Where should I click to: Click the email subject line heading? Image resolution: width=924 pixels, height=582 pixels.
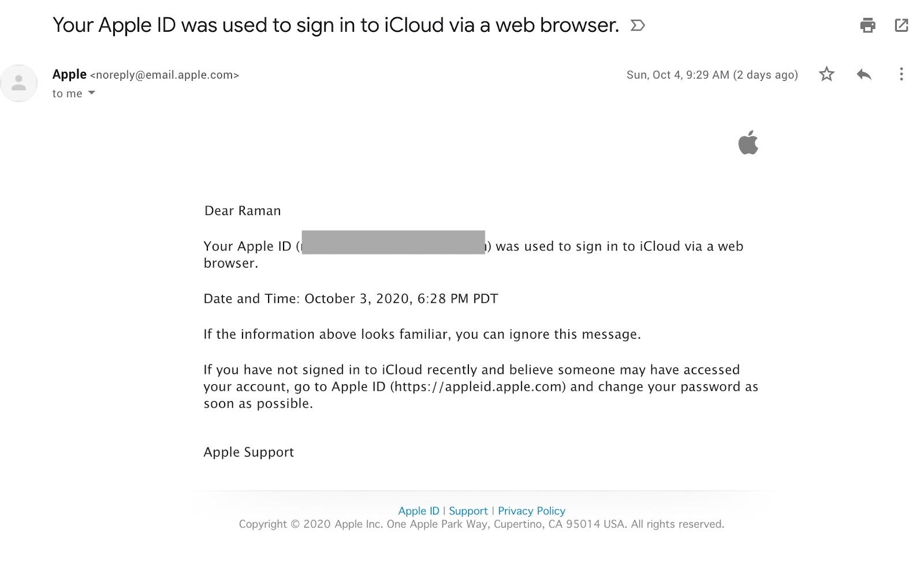pos(336,25)
